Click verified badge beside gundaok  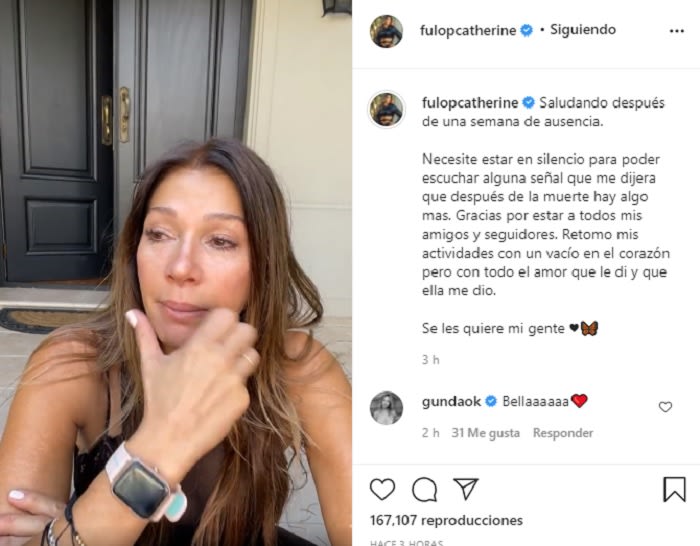491,401
